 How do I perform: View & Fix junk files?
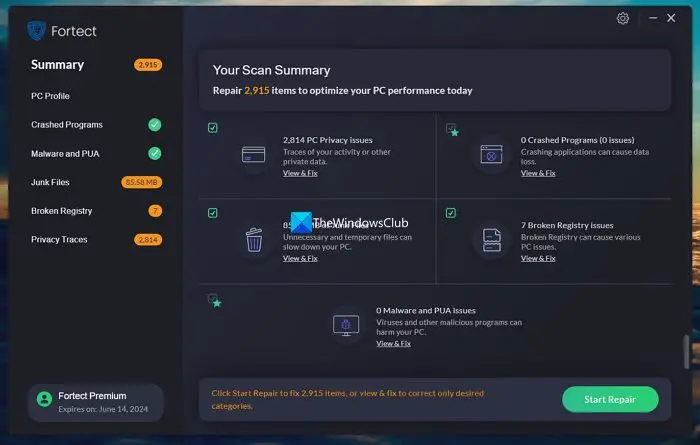pyautogui.click(x=300, y=258)
